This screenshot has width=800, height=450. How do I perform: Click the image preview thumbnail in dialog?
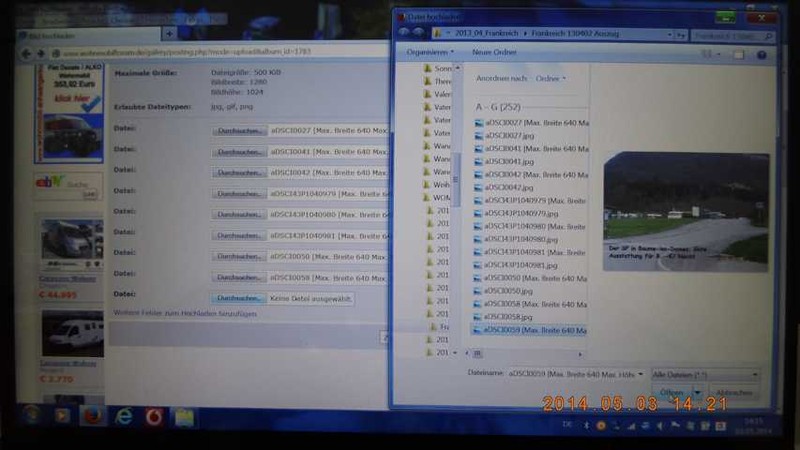tap(686, 210)
